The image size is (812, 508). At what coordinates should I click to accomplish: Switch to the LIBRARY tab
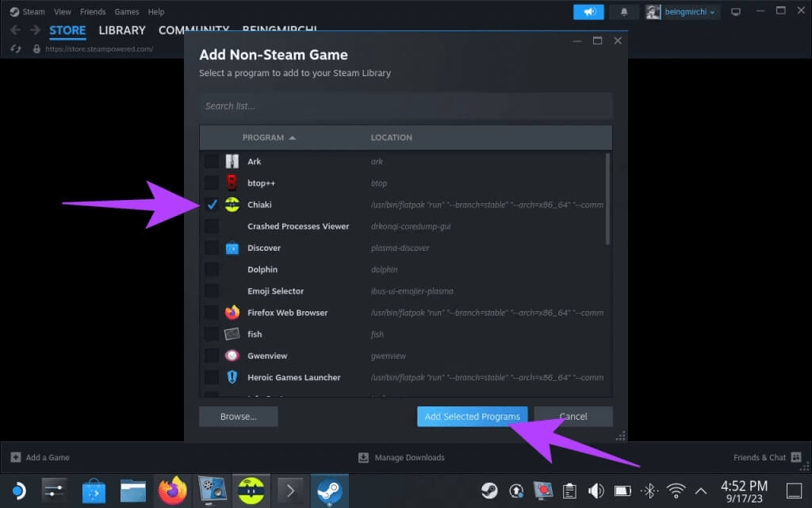click(121, 30)
